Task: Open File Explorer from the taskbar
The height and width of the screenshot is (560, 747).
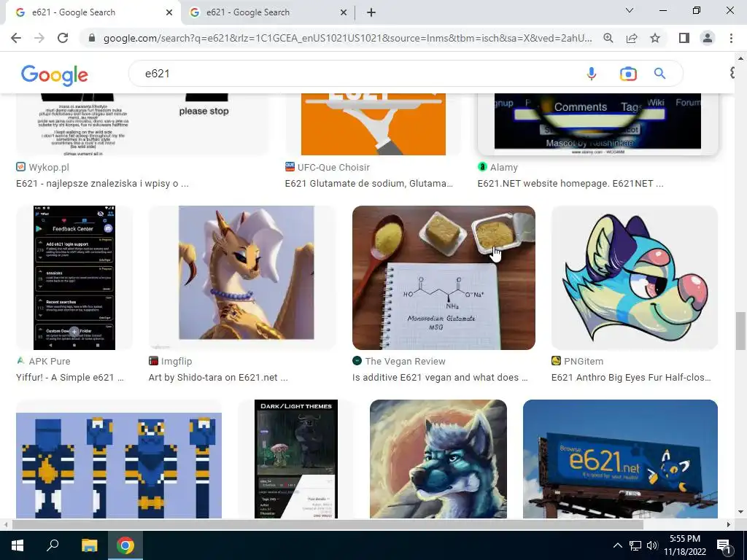Action: click(89, 545)
